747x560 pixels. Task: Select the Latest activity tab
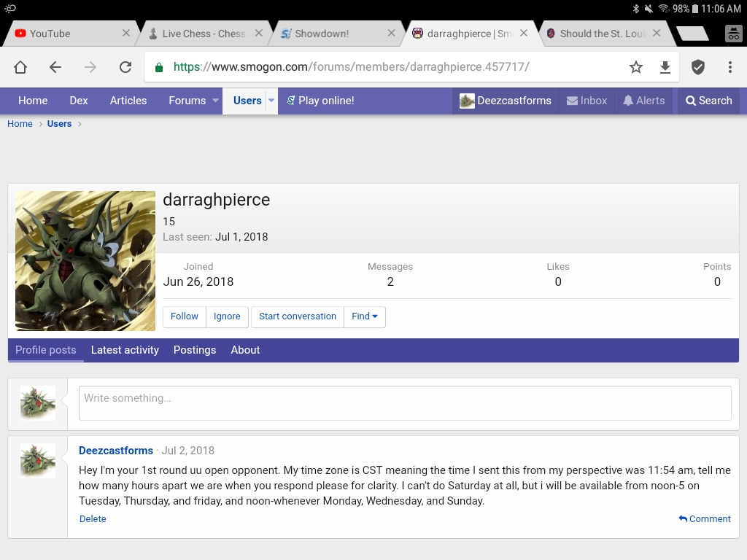[125, 350]
